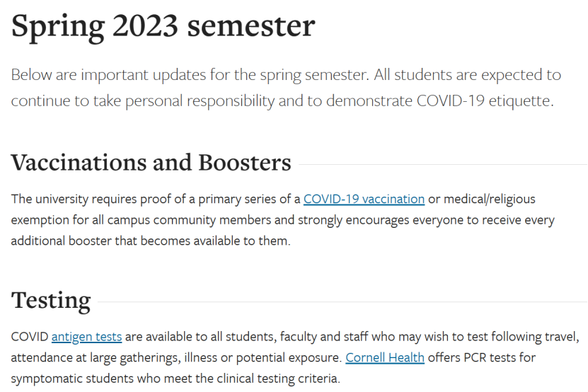Viewport: 588px width, 392px height.
Task: Click the divider line beside Vaccinations heading
Action: point(443,164)
